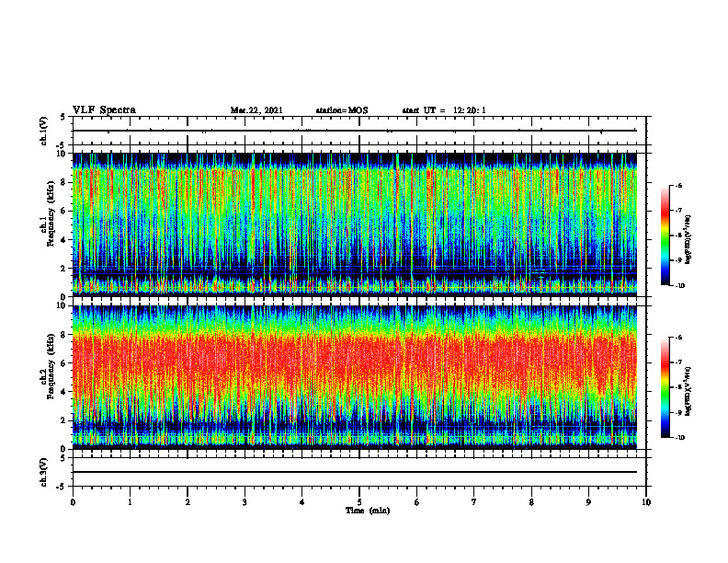Click the "station=MOS" header text
This screenshot has height=563, width=728.
342,110
